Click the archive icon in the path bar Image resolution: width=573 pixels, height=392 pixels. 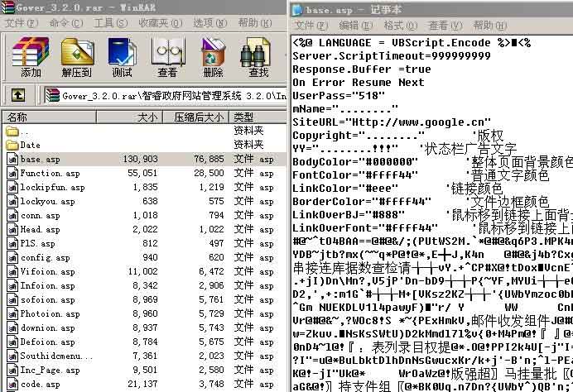pos(52,96)
